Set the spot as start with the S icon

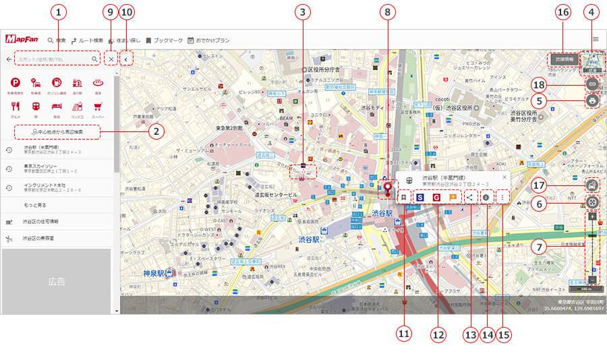tap(420, 198)
